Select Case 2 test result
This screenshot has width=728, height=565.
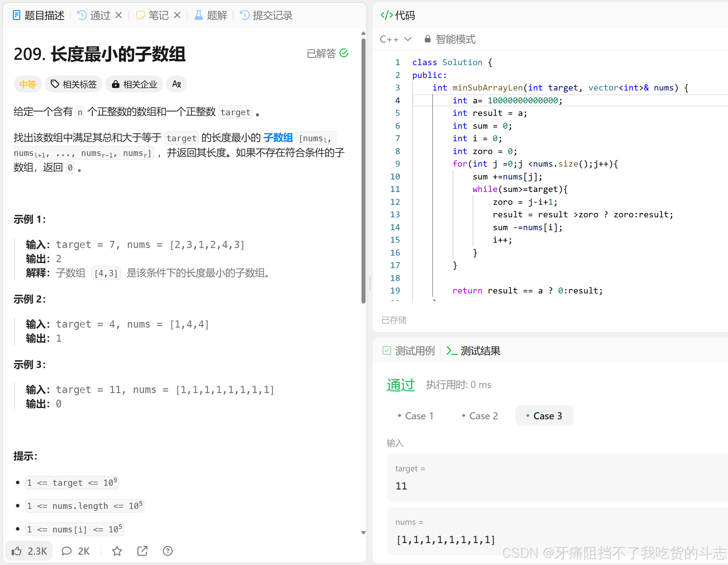pyautogui.click(x=480, y=416)
